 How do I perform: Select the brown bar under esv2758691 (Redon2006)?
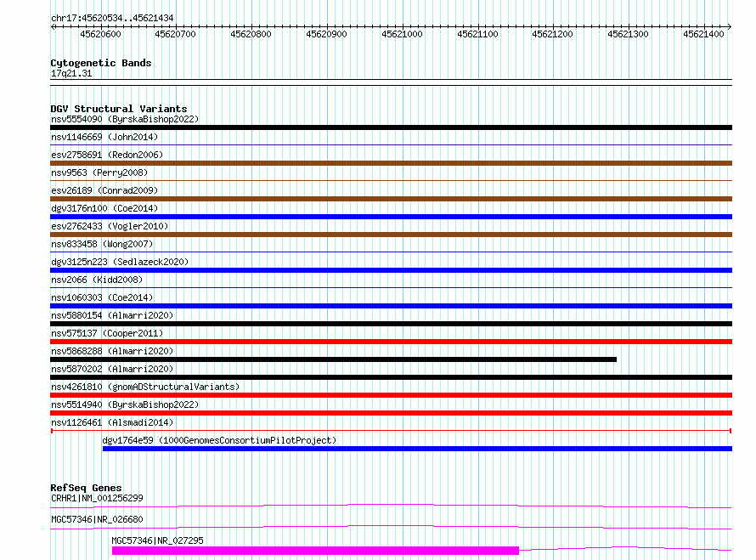coord(391,163)
